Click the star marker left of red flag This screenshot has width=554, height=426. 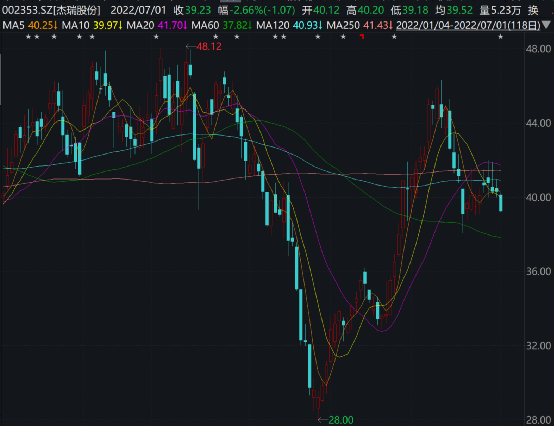tap(343, 37)
